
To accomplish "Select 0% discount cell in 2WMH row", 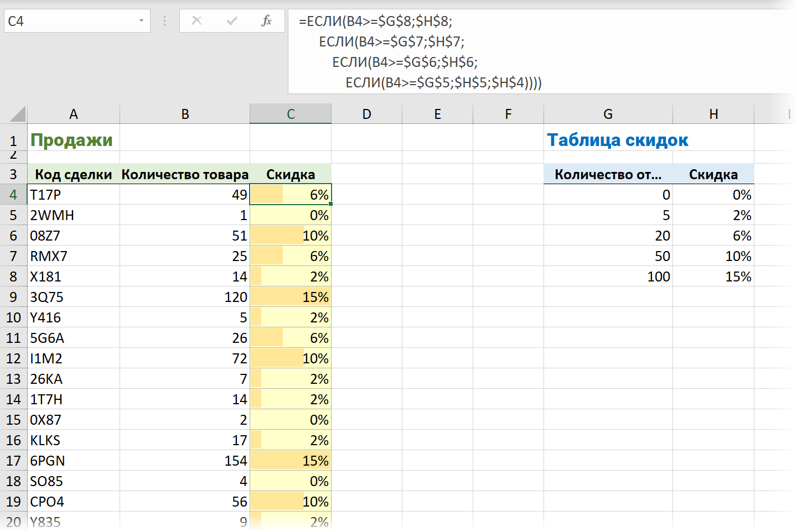I will (291, 215).
